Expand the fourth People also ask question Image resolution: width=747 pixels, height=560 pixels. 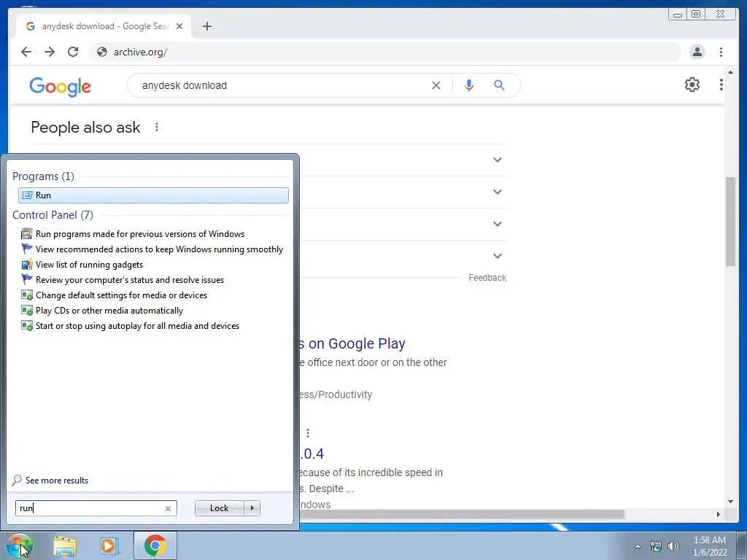pos(498,256)
